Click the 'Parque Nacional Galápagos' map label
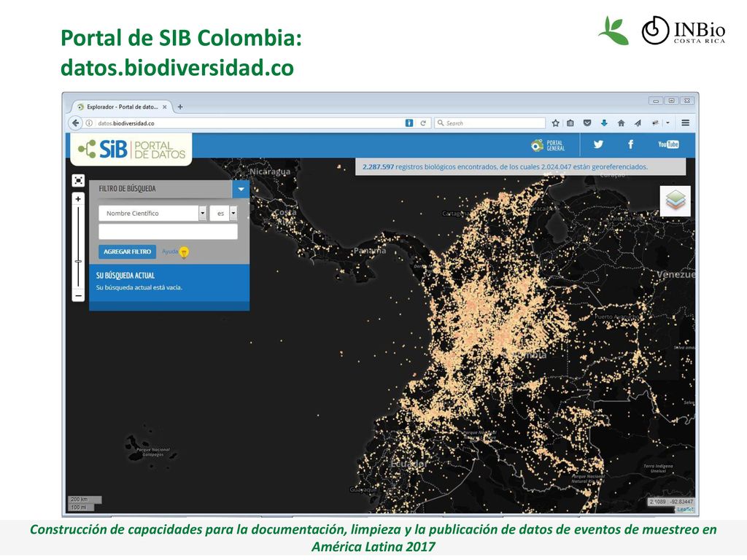The width and height of the screenshot is (747, 560). 153,452
